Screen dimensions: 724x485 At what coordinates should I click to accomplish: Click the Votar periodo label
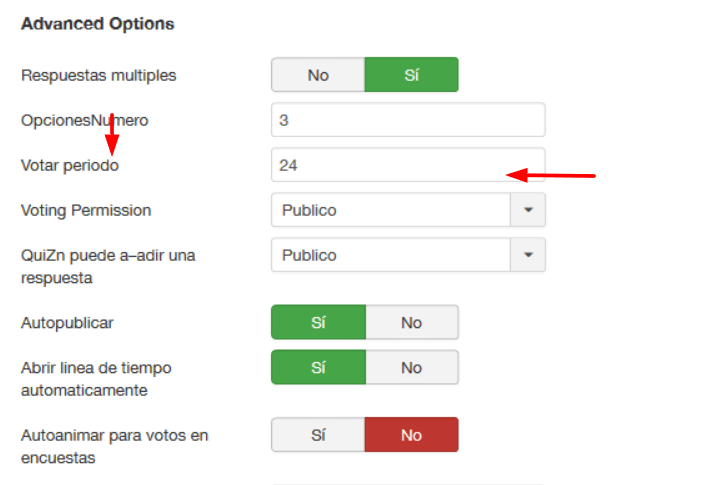pyautogui.click(x=70, y=165)
